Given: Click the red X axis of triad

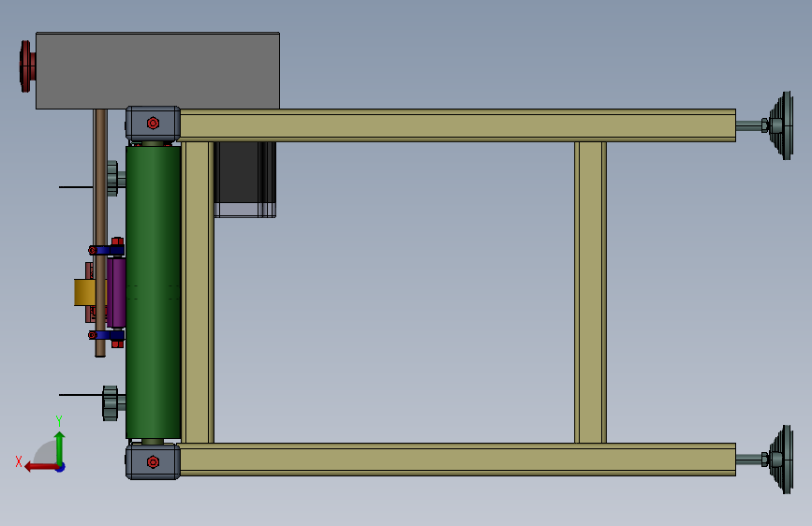Looking at the screenshot, I should (x=40, y=467).
